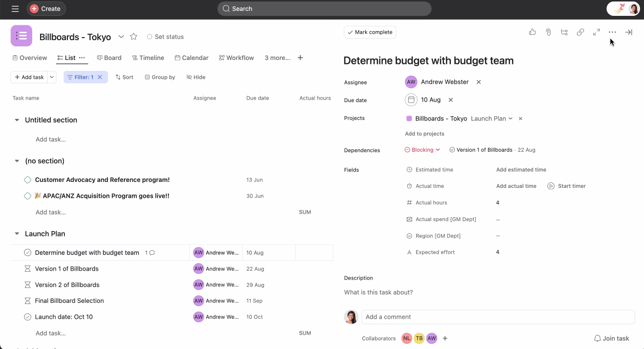The height and width of the screenshot is (349, 644).
Task: Mark 'Determine budget with budget team' row complete
Action: point(28,253)
